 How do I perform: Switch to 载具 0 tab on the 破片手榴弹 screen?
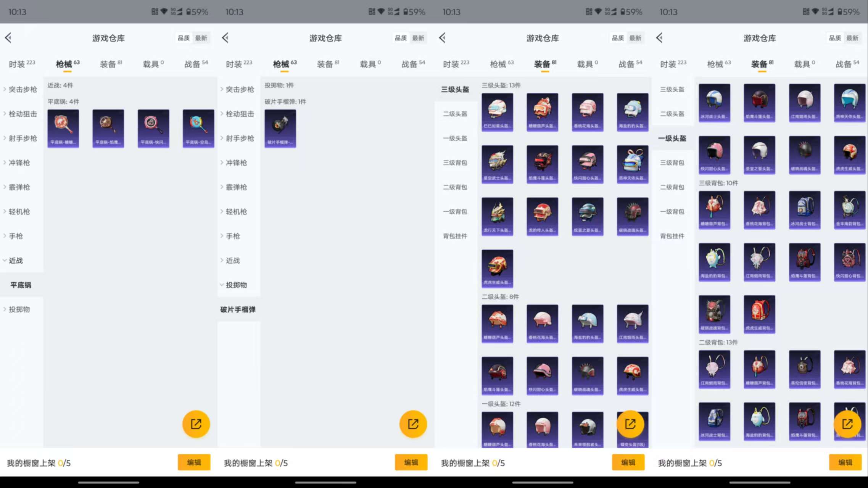(x=370, y=64)
